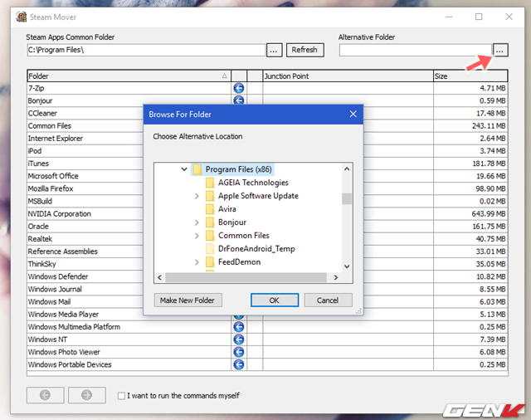The width and height of the screenshot is (531, 420).
Task: Select the Windows Journal folder row
Action: pos(85,289)
